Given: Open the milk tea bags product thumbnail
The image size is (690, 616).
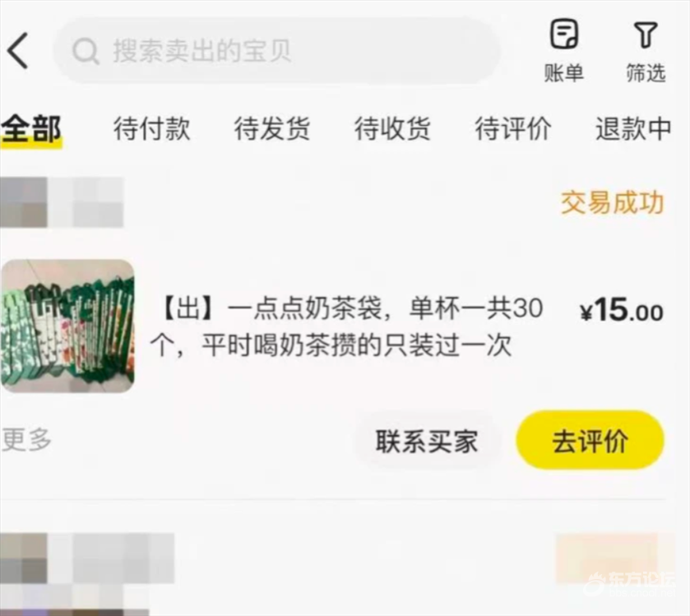Looking at the screenshot, I should click(67, 326).
